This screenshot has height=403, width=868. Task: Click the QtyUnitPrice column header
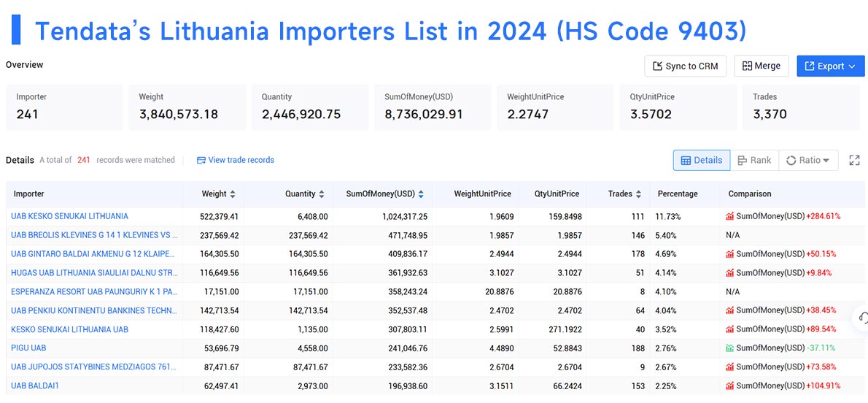(557, 194)
